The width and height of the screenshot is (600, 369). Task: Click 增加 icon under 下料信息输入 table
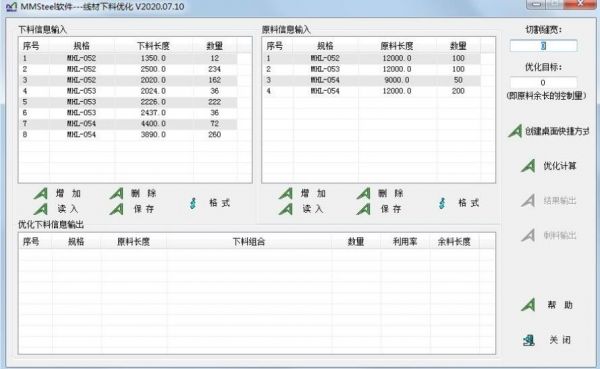[x=41, y=193]
